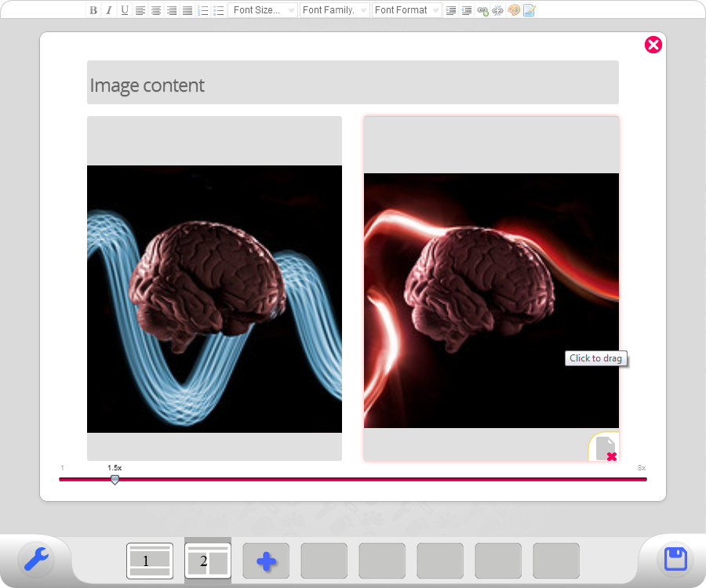Viewport: 706px width, 588px height.
Task: Insert a bulleted list
Action: point(219,10)
